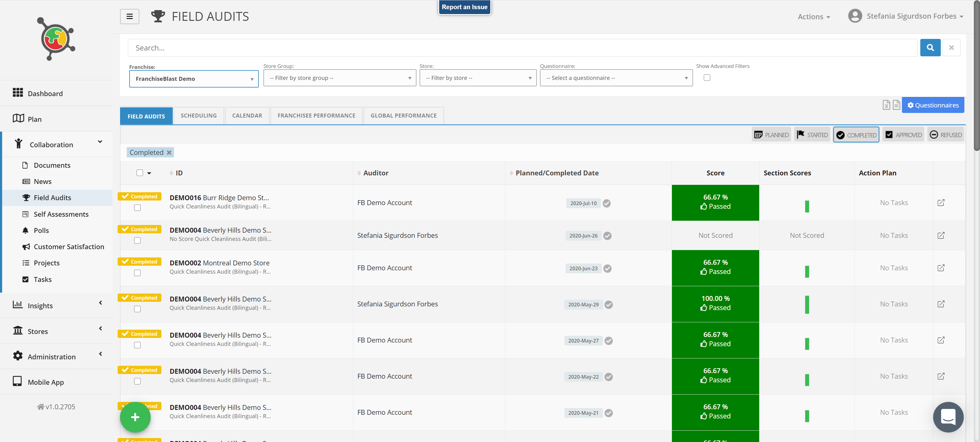Open the Questionnaire select dropdown
980x442 pixels.
point(616,78)
